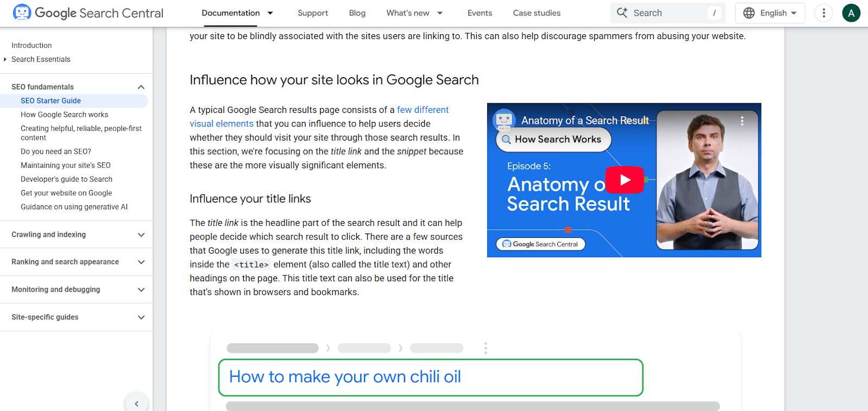This screenshot has width=868, height=411.
Task: Collapse the SEO fundamentals section
Action: (x=141, y=87)
